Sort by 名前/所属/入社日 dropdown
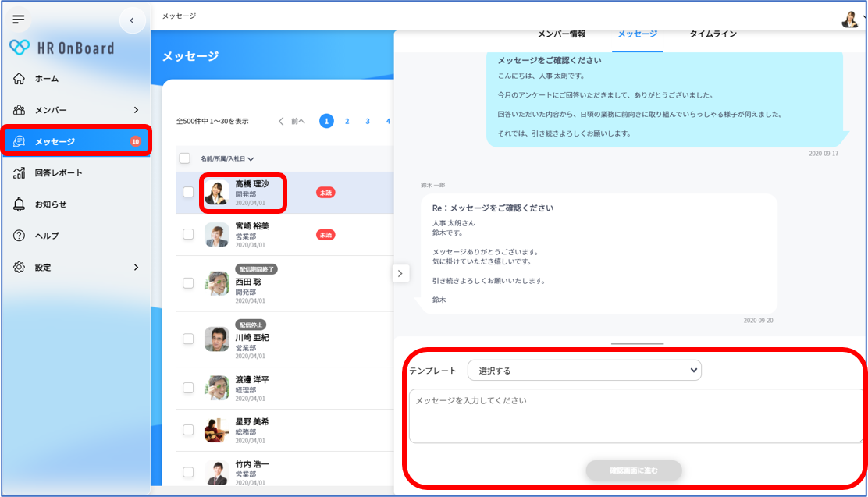This screenshot has height=497, width=868. pyautogui.click(x=227, y=159)
